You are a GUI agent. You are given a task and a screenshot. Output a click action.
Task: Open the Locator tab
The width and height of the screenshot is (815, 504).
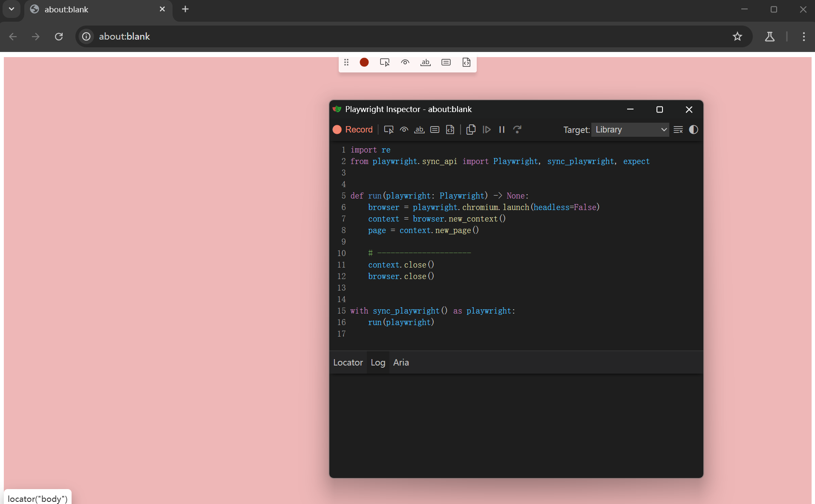pyautogui.click(x=348, y=363)
